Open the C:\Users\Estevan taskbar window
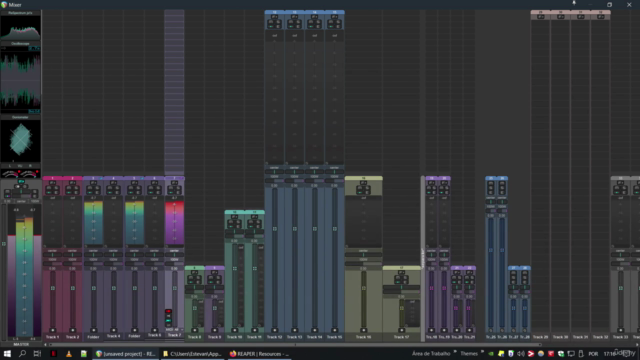 pos(192,354)
